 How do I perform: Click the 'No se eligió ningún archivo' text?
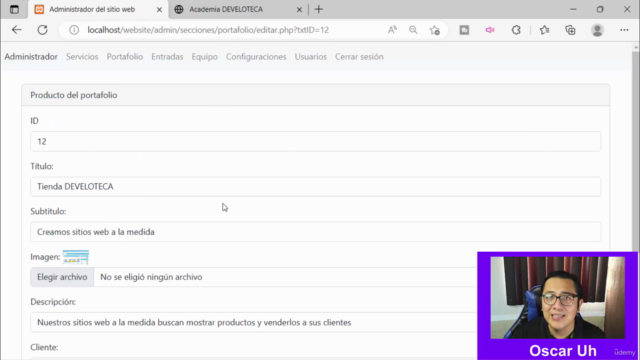151,277
